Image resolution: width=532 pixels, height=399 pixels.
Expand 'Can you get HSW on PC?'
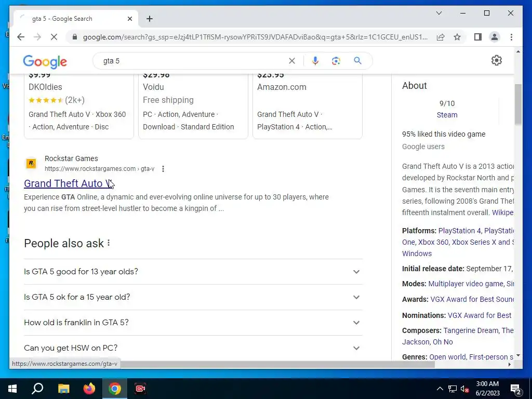(x=193, y=348)
